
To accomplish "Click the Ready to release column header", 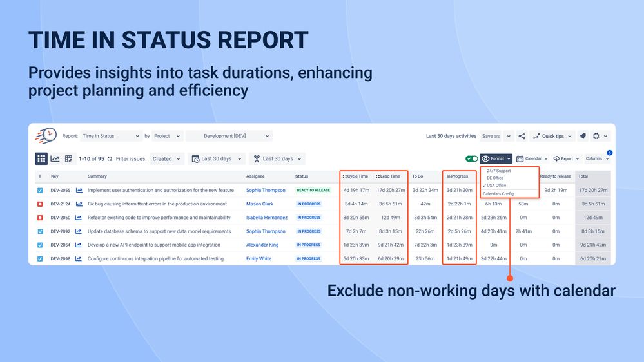I will 555,176.
